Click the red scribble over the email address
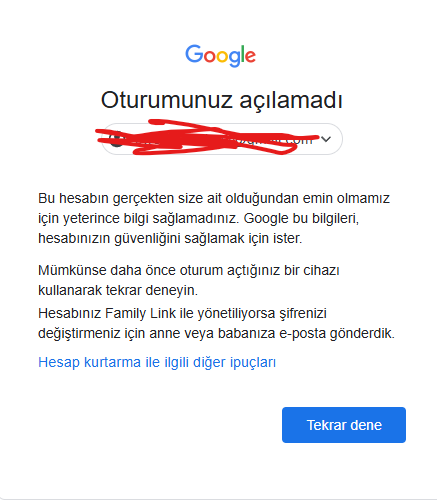 click(207, 137)
